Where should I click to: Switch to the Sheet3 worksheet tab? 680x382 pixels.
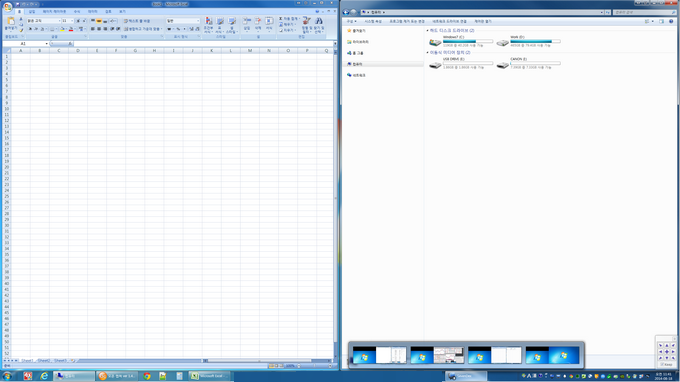click(60, 361)
